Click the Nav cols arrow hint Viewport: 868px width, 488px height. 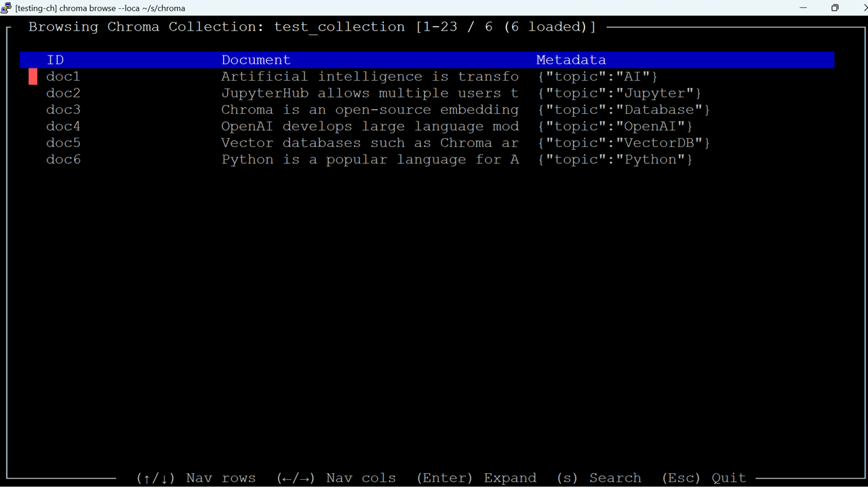(336, 478)
